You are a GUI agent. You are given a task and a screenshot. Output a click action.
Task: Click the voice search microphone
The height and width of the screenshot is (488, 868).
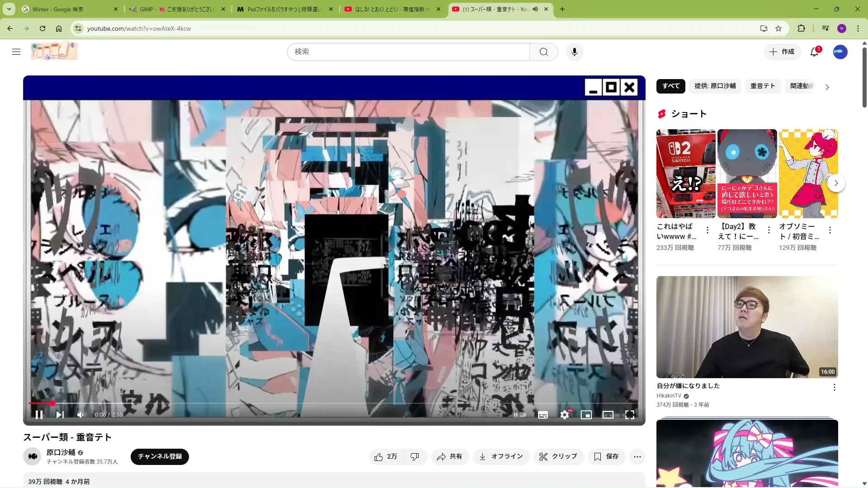point(575,52)
